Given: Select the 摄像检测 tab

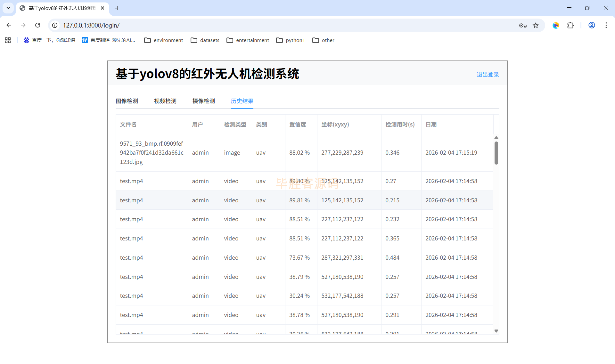Looking at the screenshot, I should tap(204, 101).
